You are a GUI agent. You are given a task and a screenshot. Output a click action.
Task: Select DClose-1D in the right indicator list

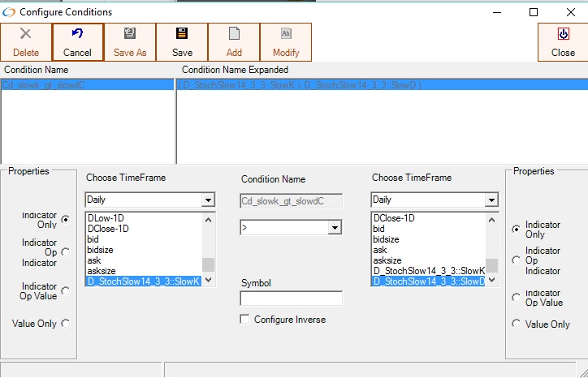[394, 218]
